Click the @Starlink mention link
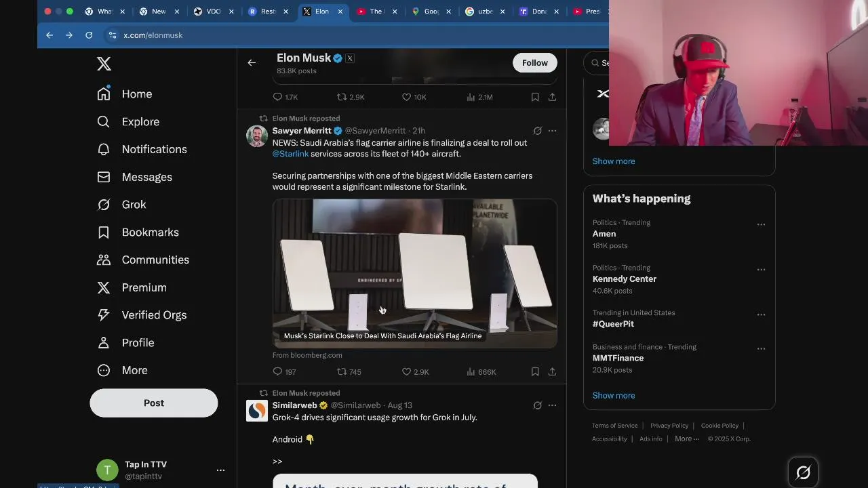The height and width of the screenshot is (488, 868). click(290, 154)
